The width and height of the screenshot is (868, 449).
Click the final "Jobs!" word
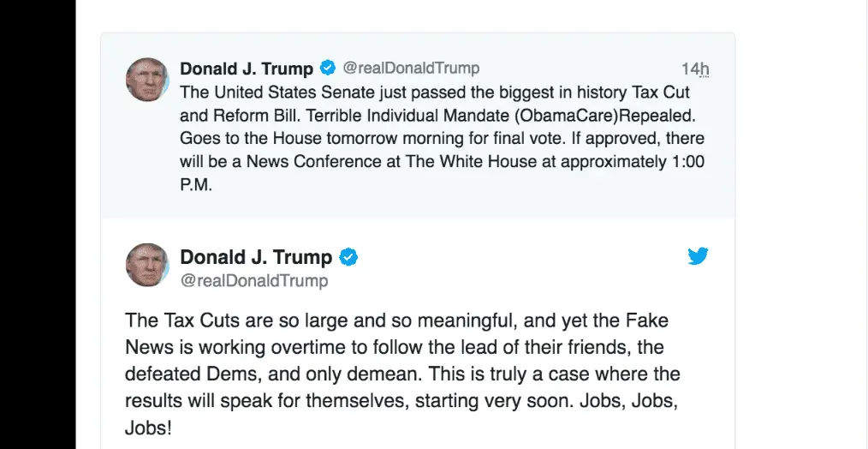(148, 429)
